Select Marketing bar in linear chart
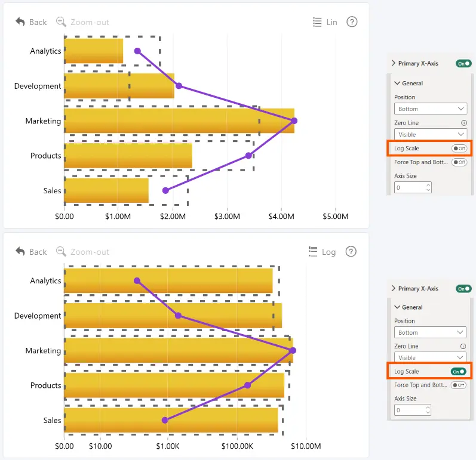 click(x=179, y=121)
